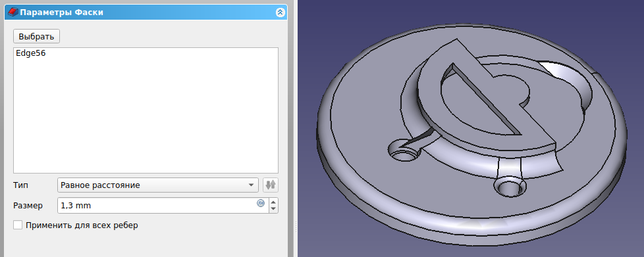Collapse the Параметры Фаски panel
Image resolution: width=644 pixels, height=257 pixels.
(280, 12)
